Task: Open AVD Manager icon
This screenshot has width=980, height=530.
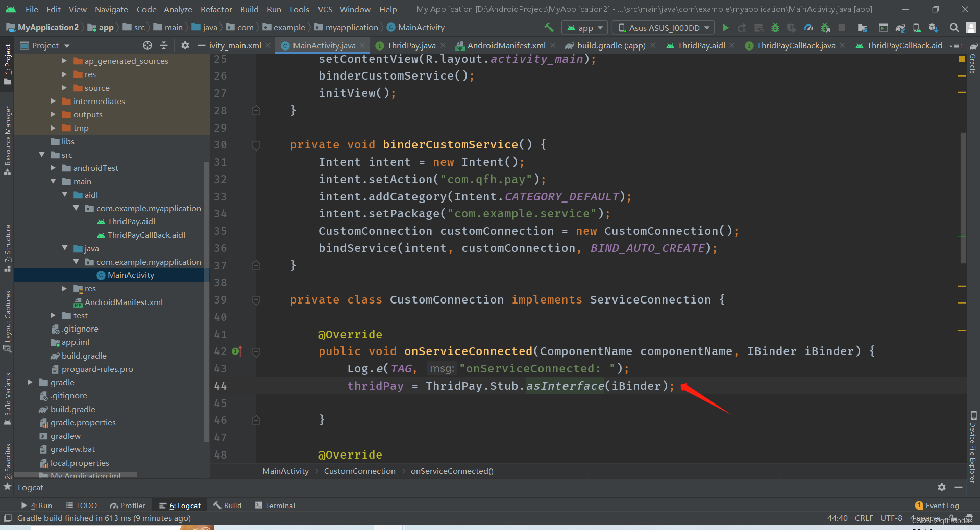Action: pos(917,28)
